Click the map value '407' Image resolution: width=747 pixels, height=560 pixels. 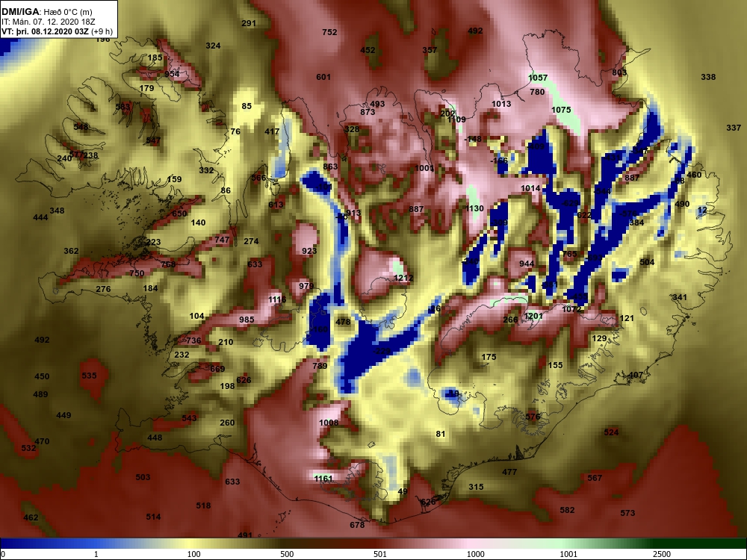(636, 375)
